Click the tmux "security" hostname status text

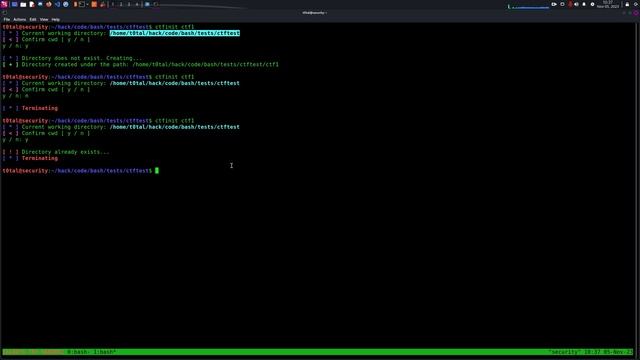(564, 352)
